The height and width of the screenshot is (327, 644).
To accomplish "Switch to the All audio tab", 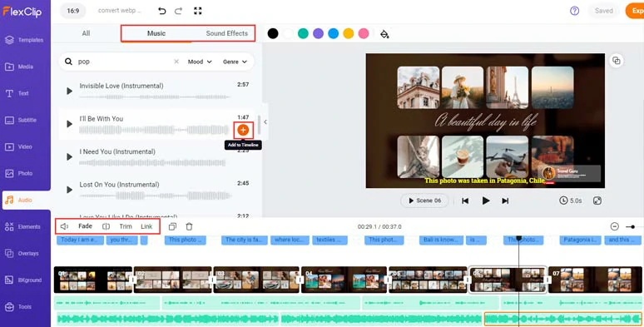I will [86, 33].
